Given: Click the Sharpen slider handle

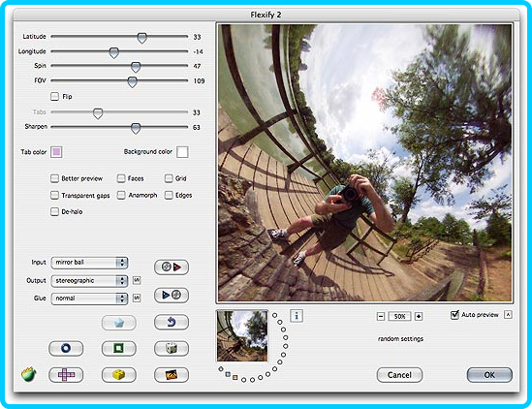Looking at the screenshot, I should coord(136,128).
